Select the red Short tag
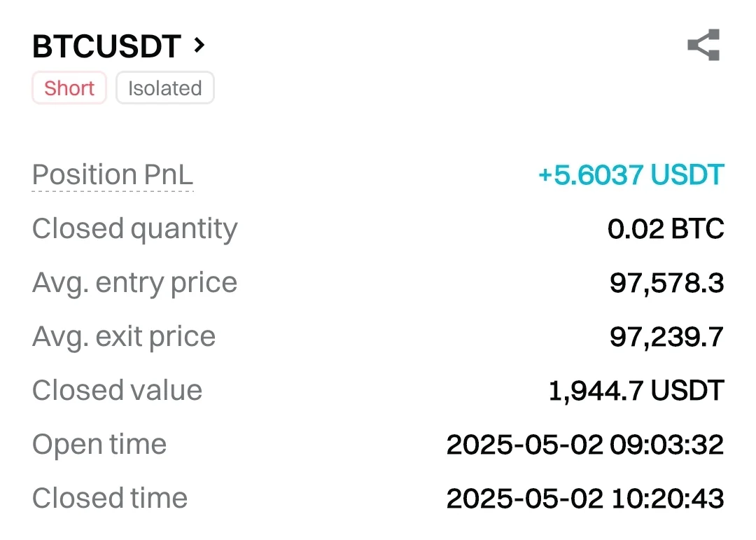The height and width of the screenshot is (540, 756). pyautogui.click(x=69, y=88)
